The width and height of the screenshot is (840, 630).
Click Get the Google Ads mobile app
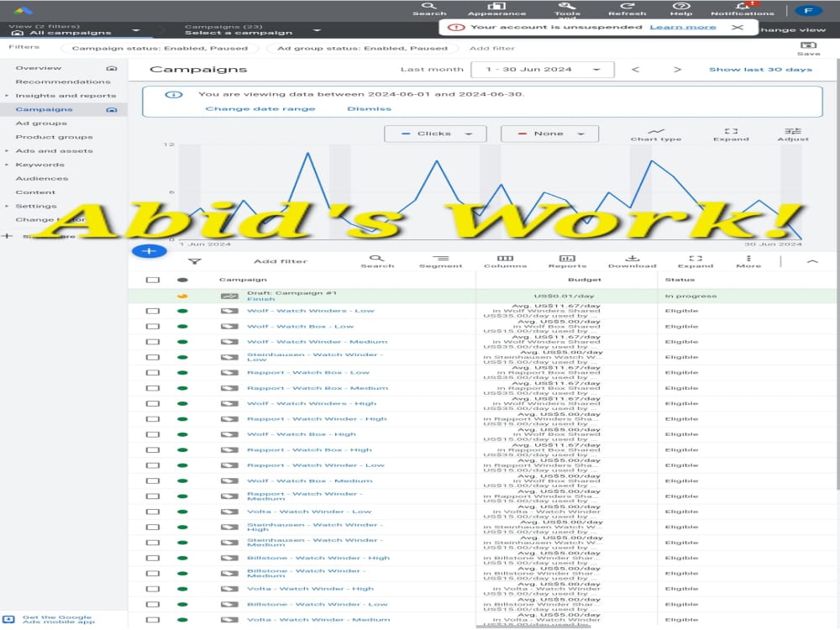58,619
